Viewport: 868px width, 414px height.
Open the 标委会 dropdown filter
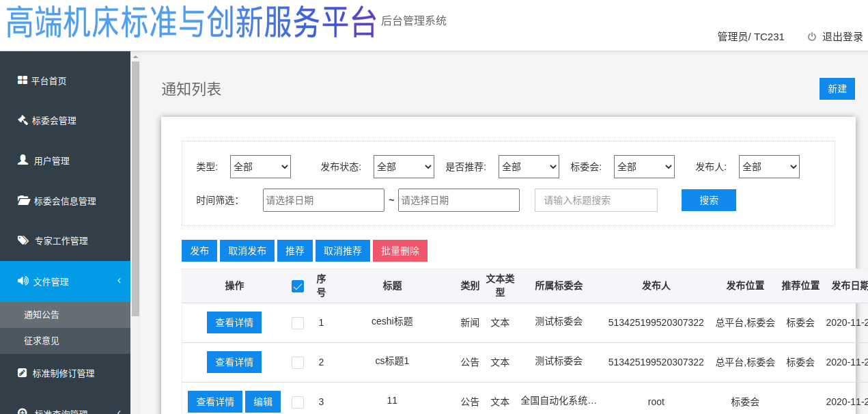(x=644, y=167)
